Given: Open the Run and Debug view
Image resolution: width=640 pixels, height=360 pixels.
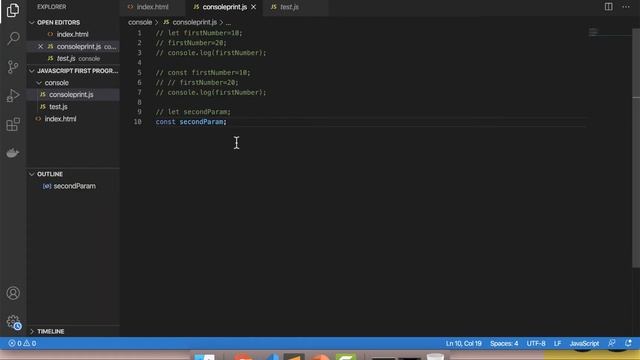Looking at the screenshot, I should click(x=13, y=96).
